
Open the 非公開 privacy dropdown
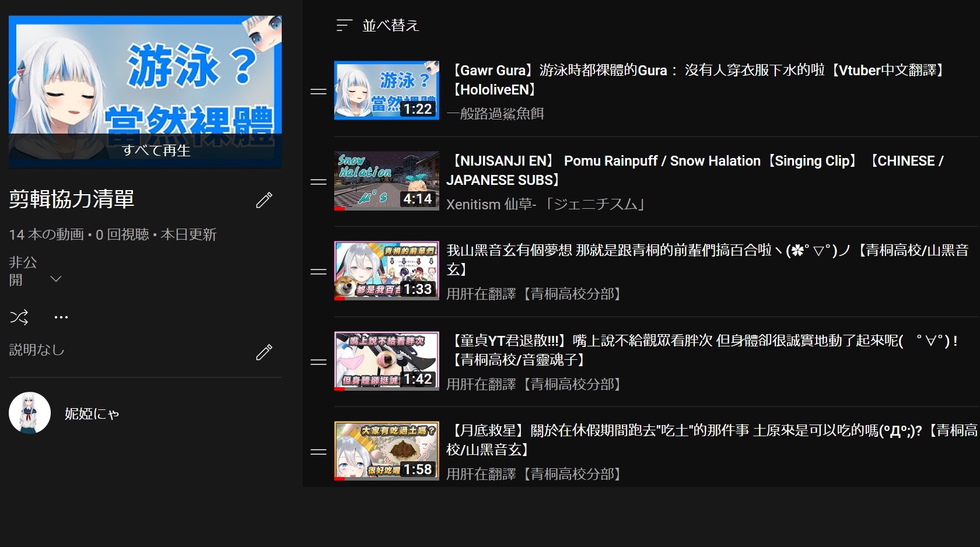coord(55,279)
